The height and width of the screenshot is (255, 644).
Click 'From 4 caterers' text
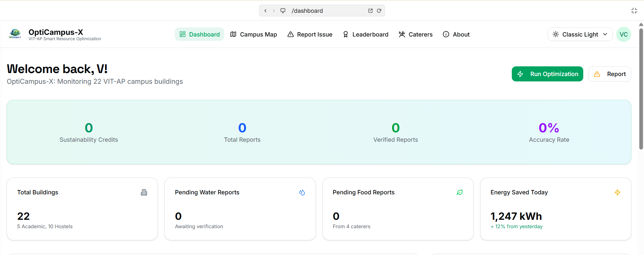[352, 227]
